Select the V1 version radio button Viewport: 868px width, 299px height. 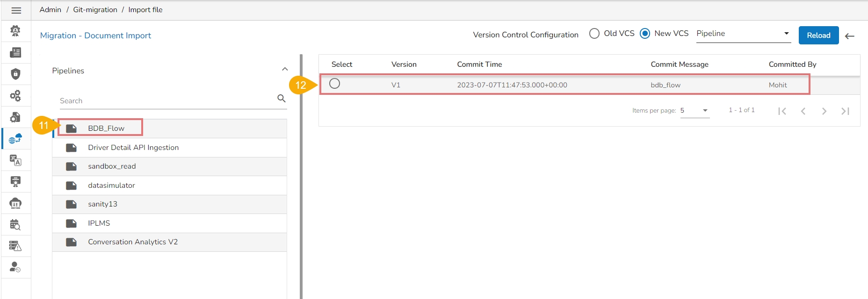pyautogui.click(x=334, y=84)
